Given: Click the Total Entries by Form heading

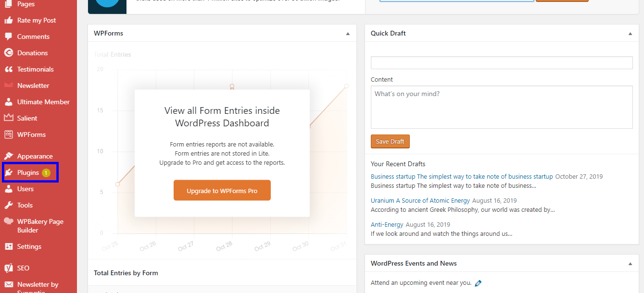Looking at the screenshot, I should 126,273.
